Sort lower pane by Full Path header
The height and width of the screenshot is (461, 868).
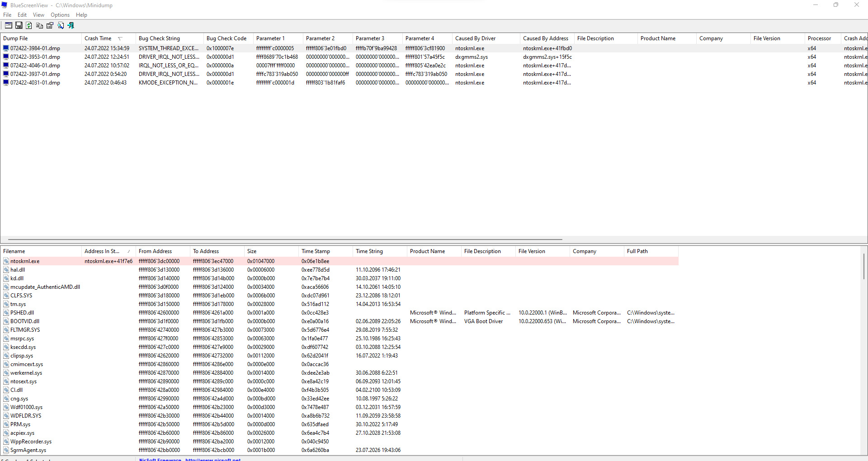tap(651, 251)
